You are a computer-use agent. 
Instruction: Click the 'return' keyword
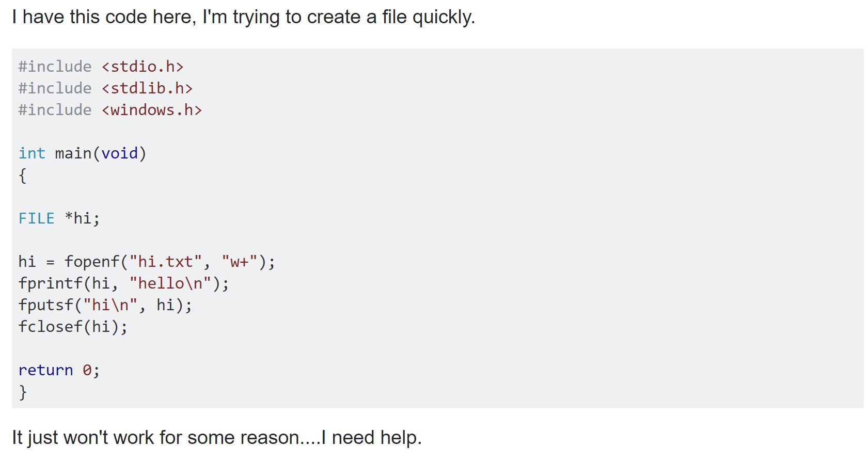pyautogui.click(x=45, y=370)
